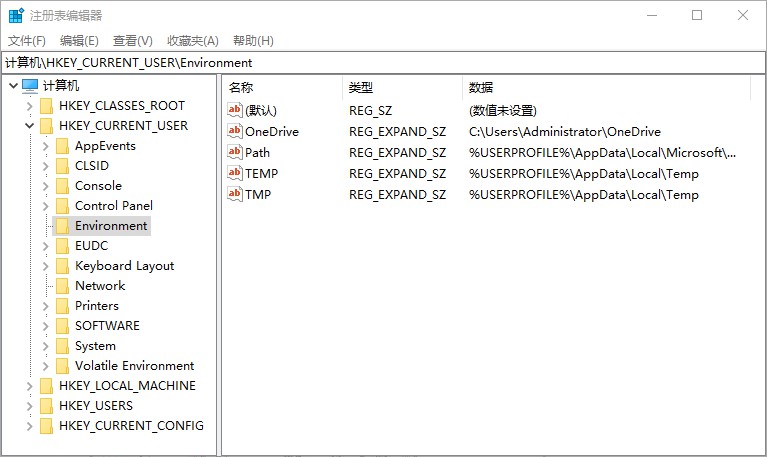This screenshot has width=767, height=457.
Task: Select the Volatile Environment key label
Action: pyautogui.click(x=135, y=366)
